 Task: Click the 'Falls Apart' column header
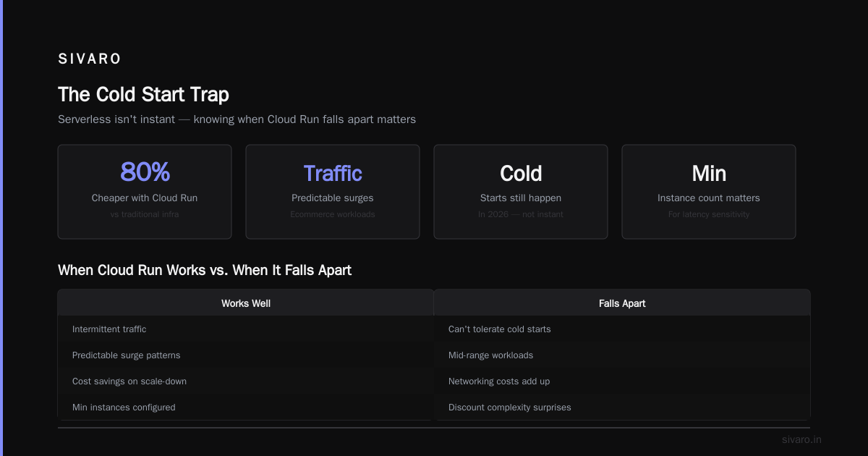[622, 303]
